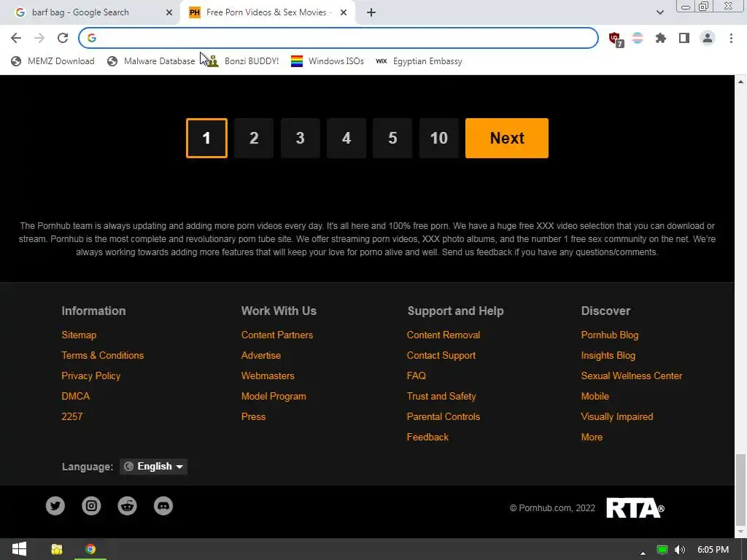
Task: Click the RTA label logo
Action: click(x=635, y=508)
